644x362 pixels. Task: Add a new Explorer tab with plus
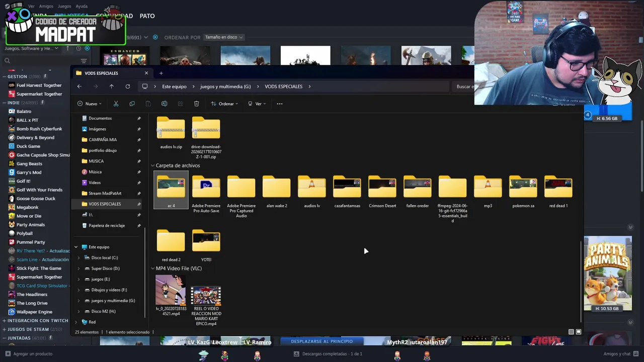161,73
